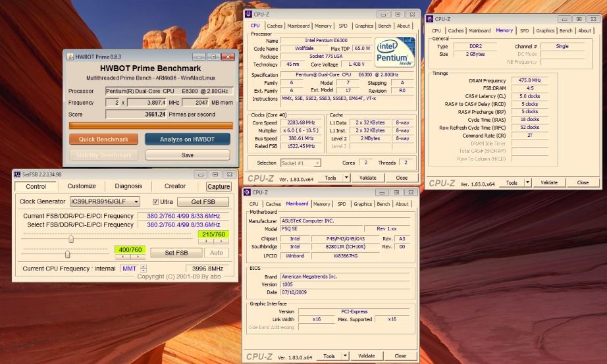This screenshot has width=607, height=364.
Task: Click the CAS# Latency 5.0 clocks value
Action: 529,96
